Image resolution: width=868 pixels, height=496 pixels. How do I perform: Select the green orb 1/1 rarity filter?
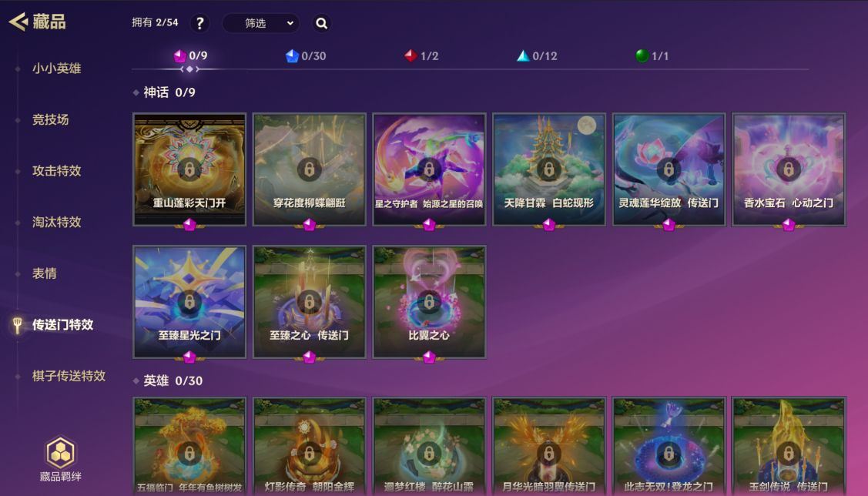coord(652,56)
